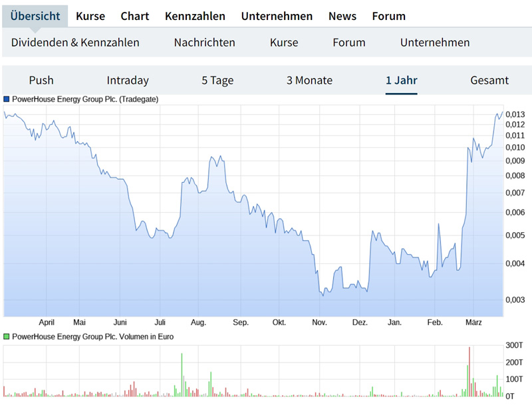Open the News tab

[342, 16]
